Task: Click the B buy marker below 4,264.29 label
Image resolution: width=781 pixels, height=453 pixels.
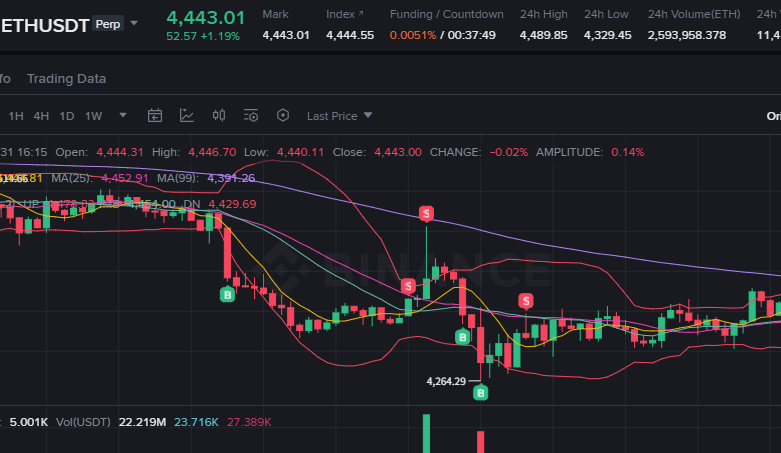Action: [481, 393]
